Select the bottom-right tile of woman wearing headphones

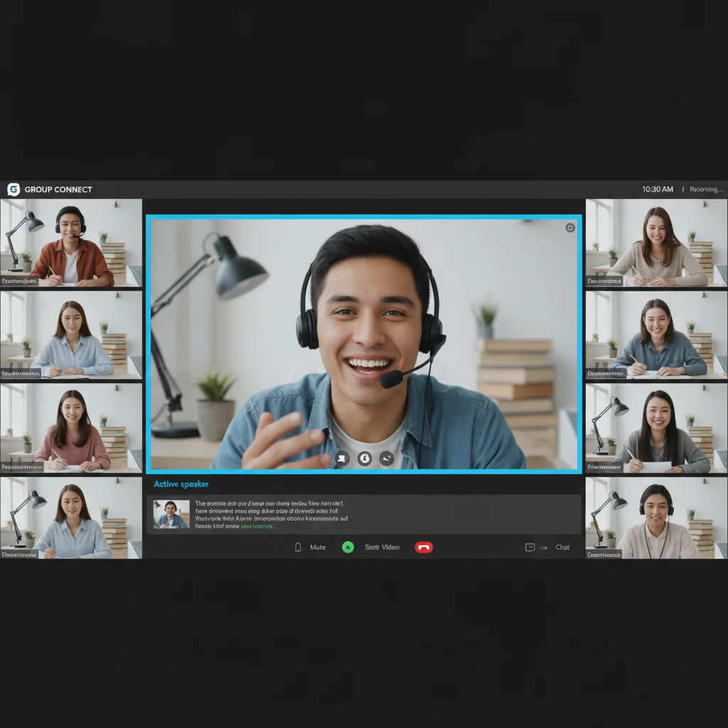[x=656, y=518]
